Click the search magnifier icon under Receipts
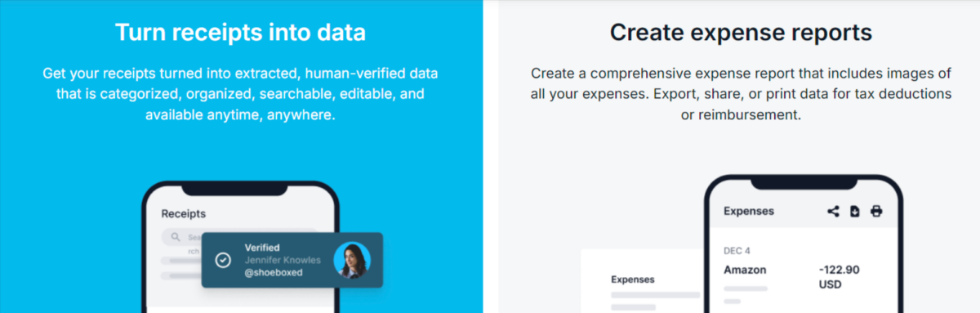This screenshot has width=980, height=313. click(x=176, y=237)
